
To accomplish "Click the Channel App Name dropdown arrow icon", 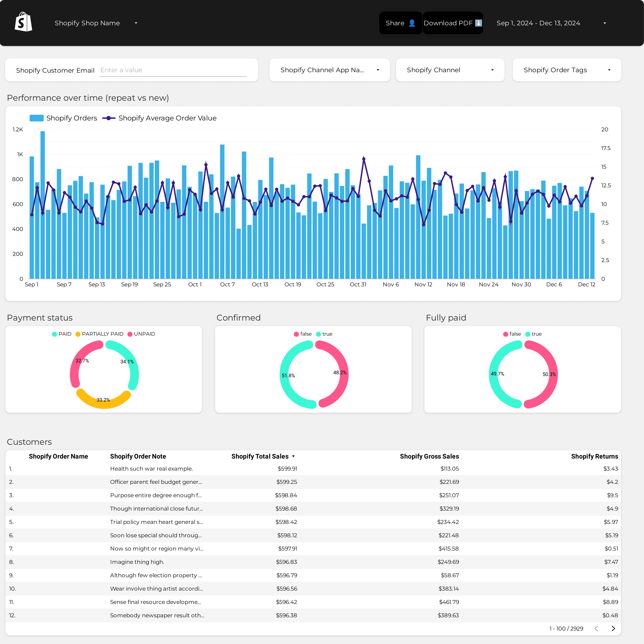I will click(x=378, y=70).
